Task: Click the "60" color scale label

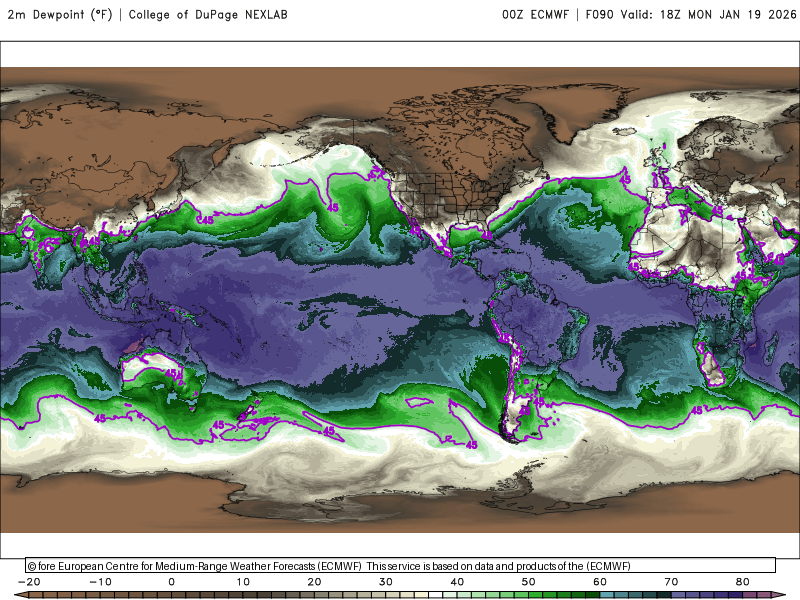Action: (600, 582)
